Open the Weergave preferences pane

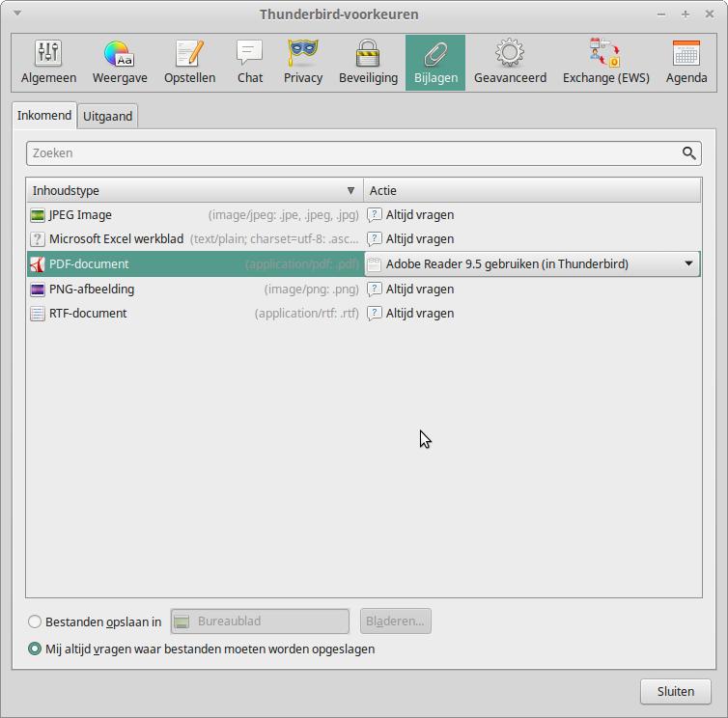[120, 62]
